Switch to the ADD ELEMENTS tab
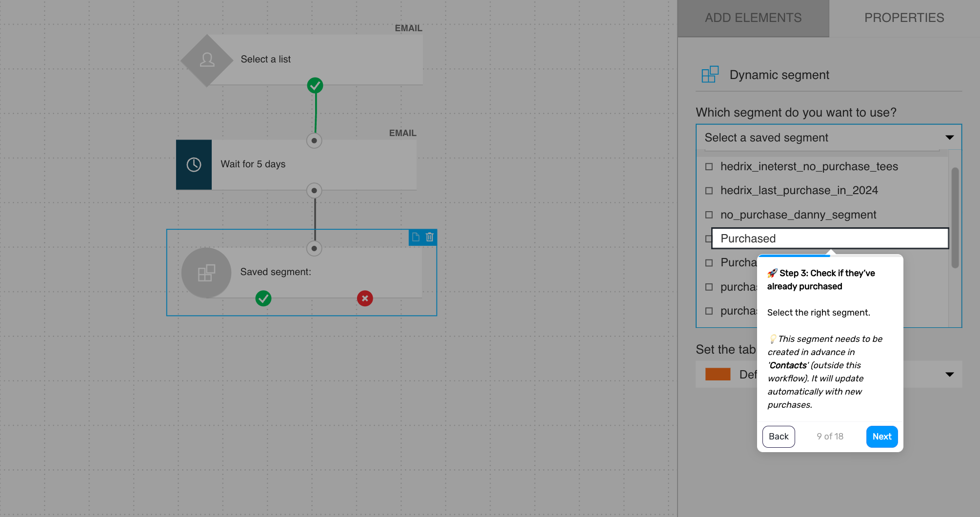This screenshot has height=517, width=980. (x=753, y=18)
